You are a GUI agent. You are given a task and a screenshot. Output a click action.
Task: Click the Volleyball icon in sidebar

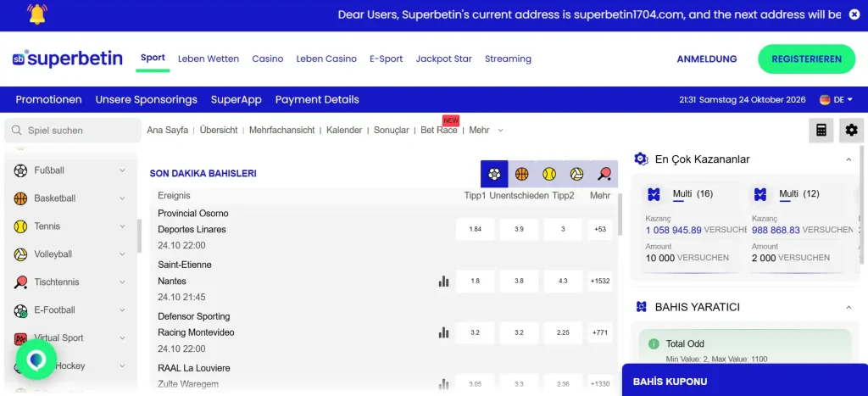(x=20, y=254)
